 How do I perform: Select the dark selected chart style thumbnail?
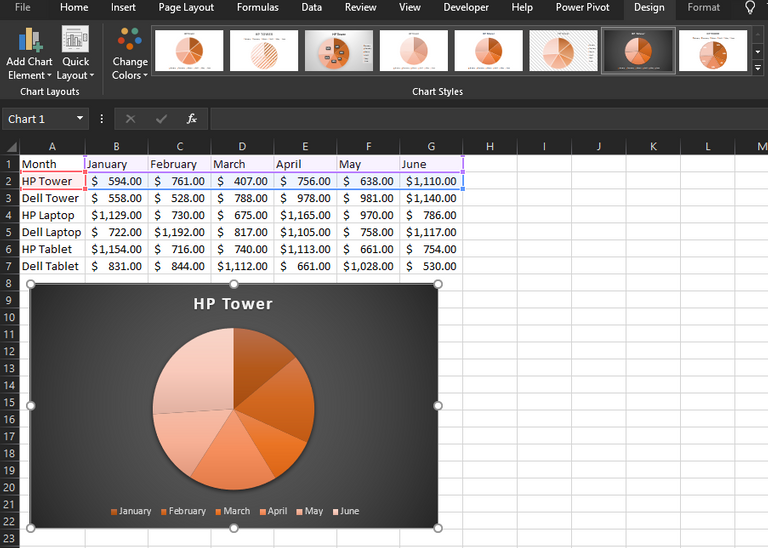coord(638,50)
